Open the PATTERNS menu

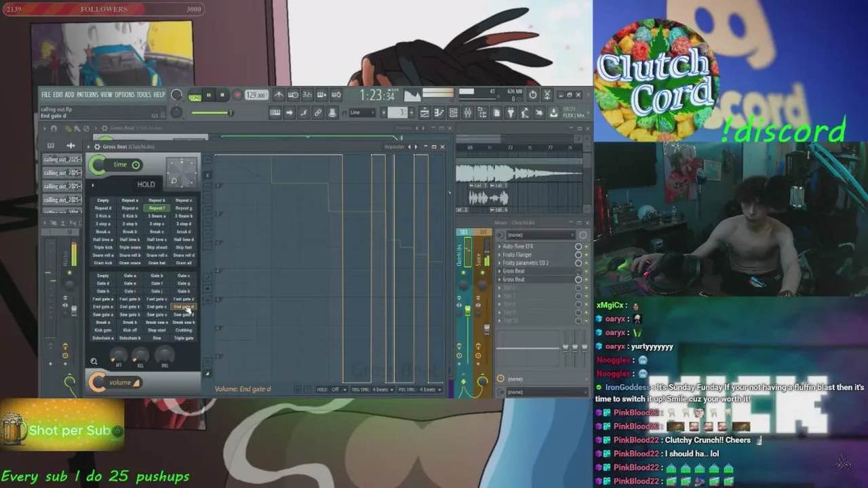point(87,95)
